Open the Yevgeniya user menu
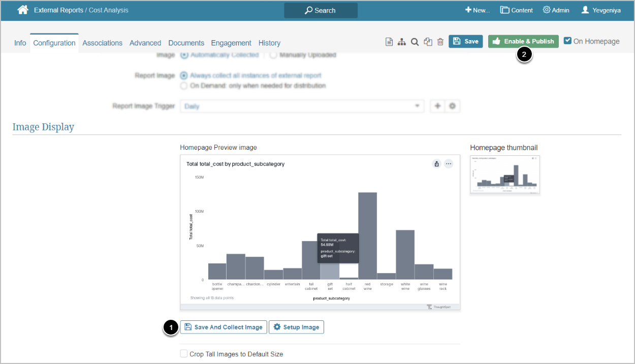Screen dimensions: 635x364 click(x=601, y=10)
